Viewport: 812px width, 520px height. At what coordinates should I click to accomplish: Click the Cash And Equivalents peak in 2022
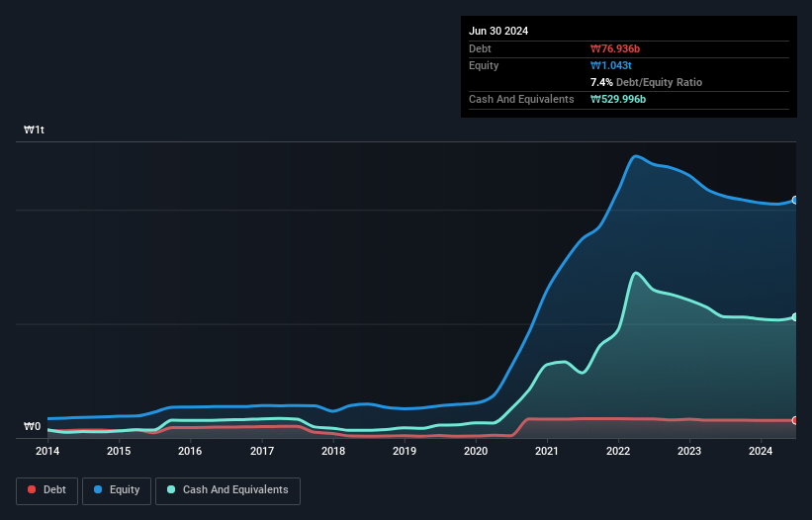pos(635,273)
